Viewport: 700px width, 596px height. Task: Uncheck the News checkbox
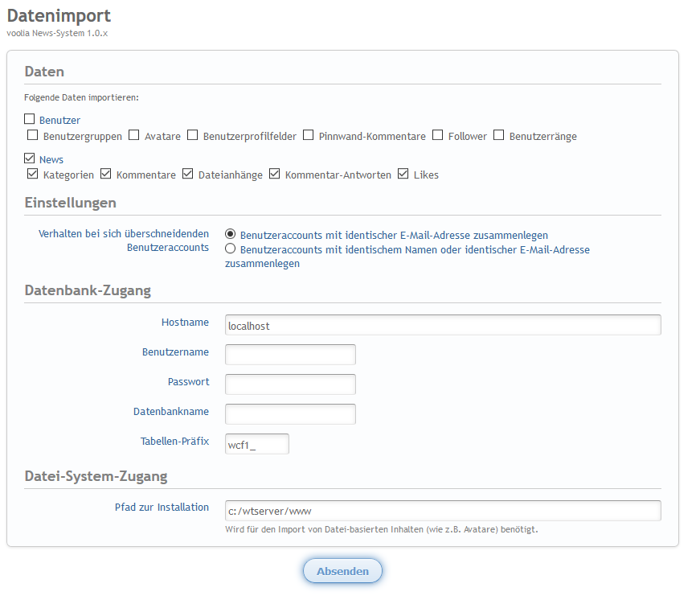[x=30, y=158]
